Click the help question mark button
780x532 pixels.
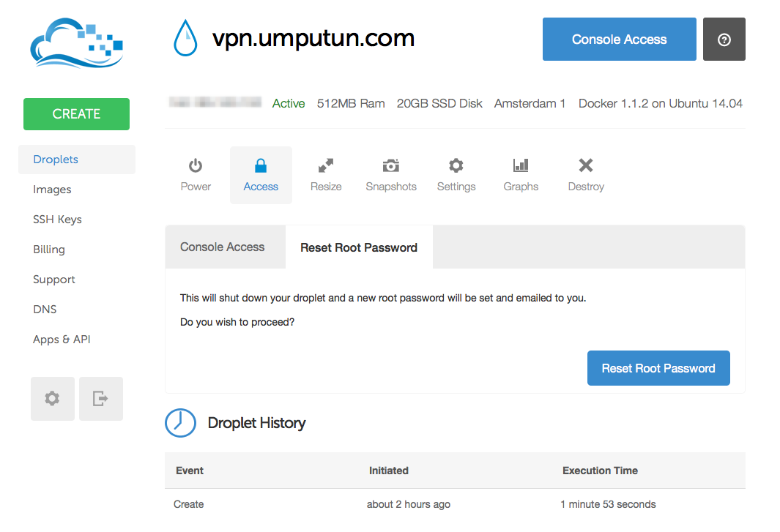point(724,40)
